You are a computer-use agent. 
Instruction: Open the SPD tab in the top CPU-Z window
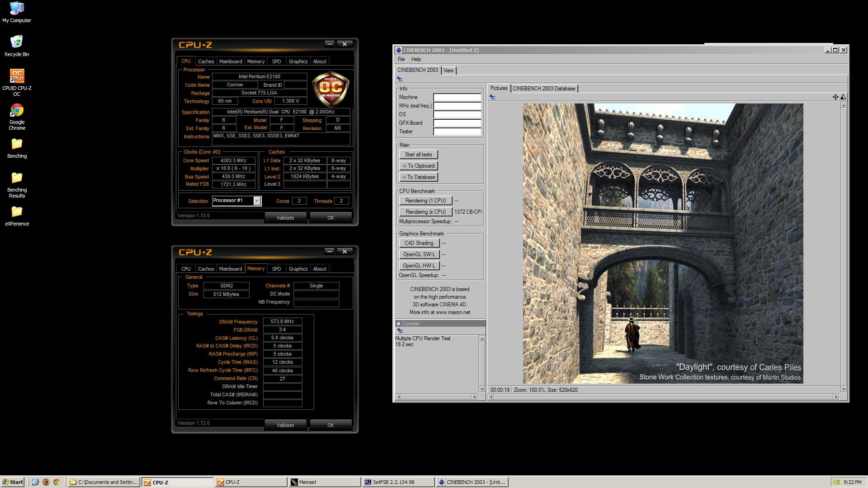277,61
